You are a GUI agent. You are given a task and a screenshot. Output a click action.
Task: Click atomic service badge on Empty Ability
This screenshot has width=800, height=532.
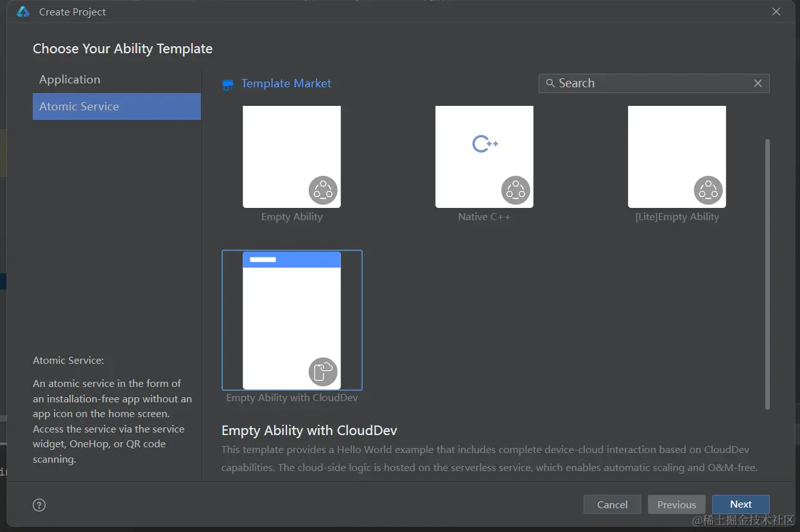click(x=323, y=190)
